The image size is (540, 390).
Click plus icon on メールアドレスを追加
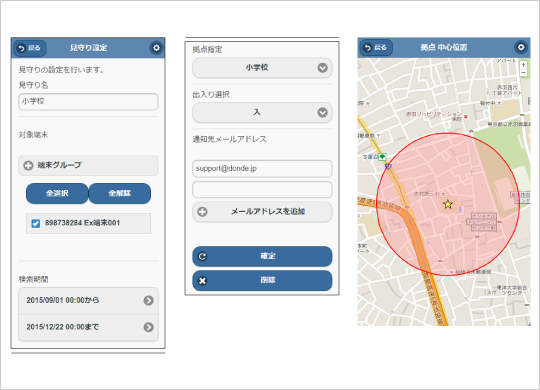202,212
